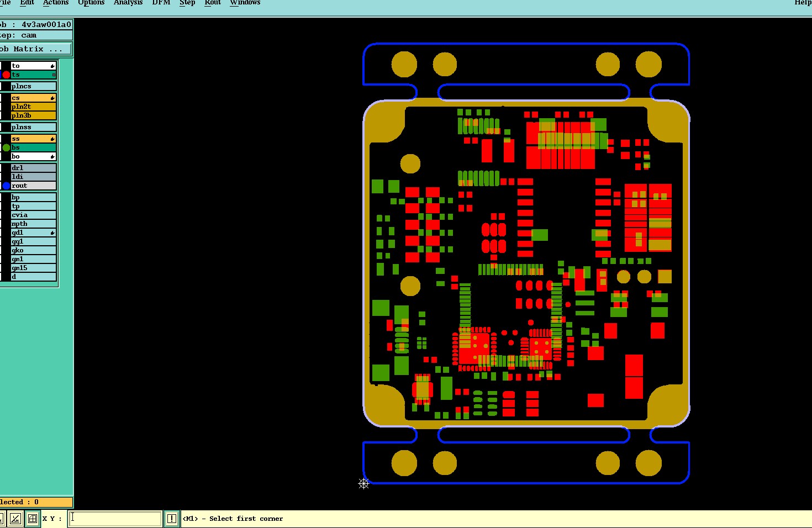Click the exclamation mark icon in status bar
812x528 pixels.
coord(172,519)
